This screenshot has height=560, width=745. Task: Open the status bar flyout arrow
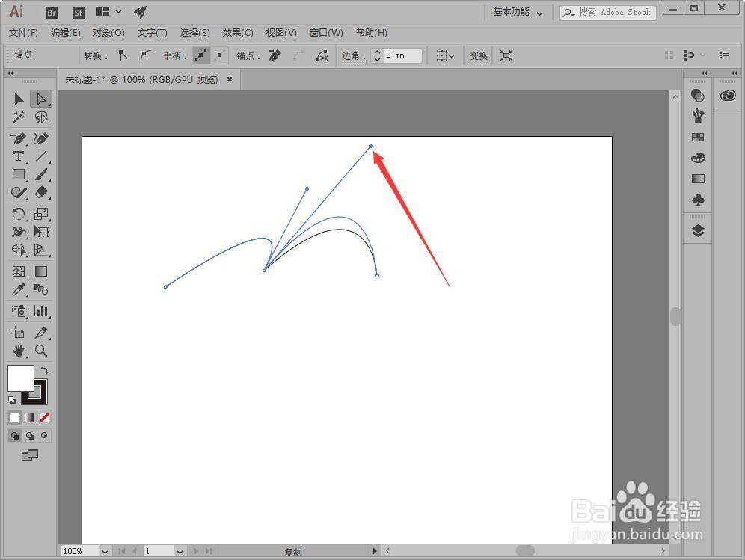coord(375,551)
